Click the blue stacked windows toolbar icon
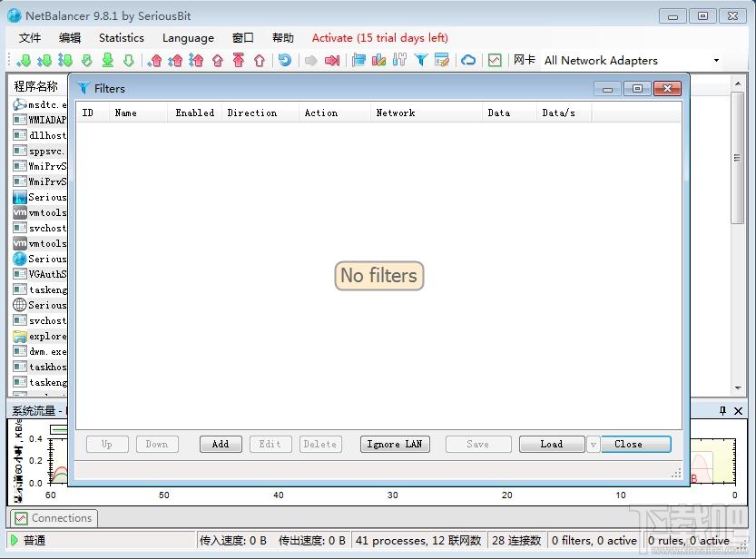The height and width of the screenshot is (559, 756). tap(358, 60)
